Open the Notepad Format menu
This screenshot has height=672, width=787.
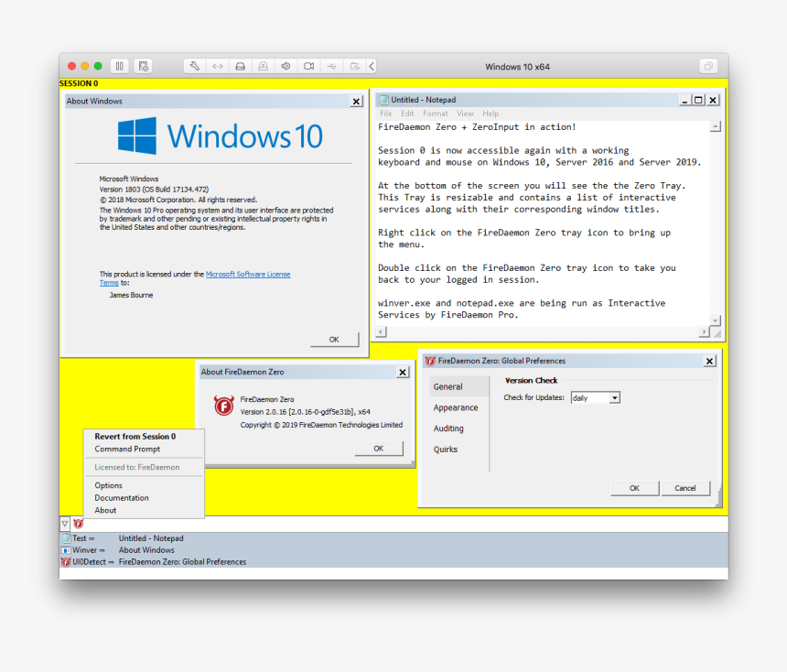coord(436,114)
